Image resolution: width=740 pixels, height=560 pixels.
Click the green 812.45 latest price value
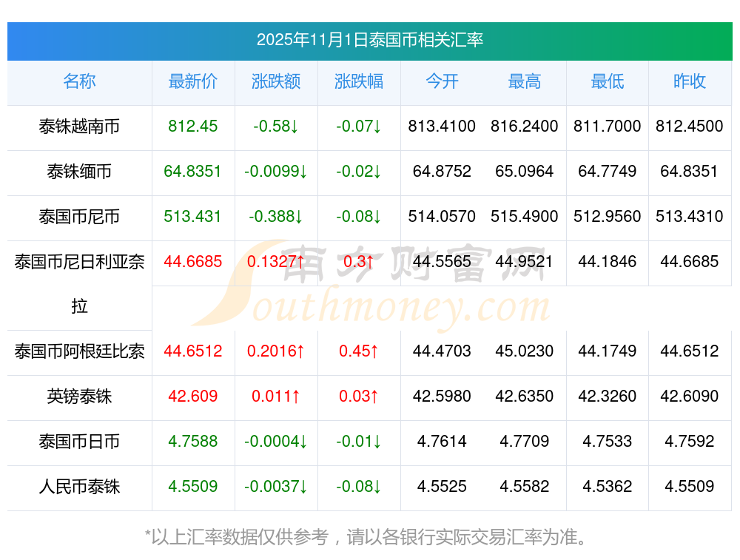tap(193, 126)
